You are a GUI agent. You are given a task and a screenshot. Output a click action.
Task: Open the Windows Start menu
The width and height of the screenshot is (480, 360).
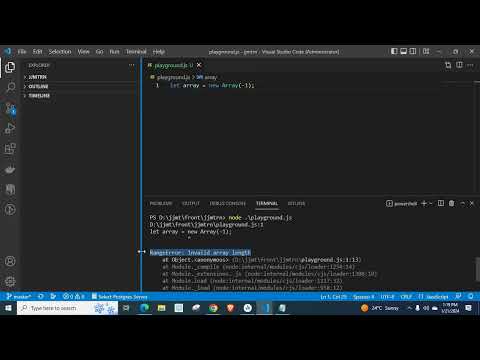(x=8, y=308)
